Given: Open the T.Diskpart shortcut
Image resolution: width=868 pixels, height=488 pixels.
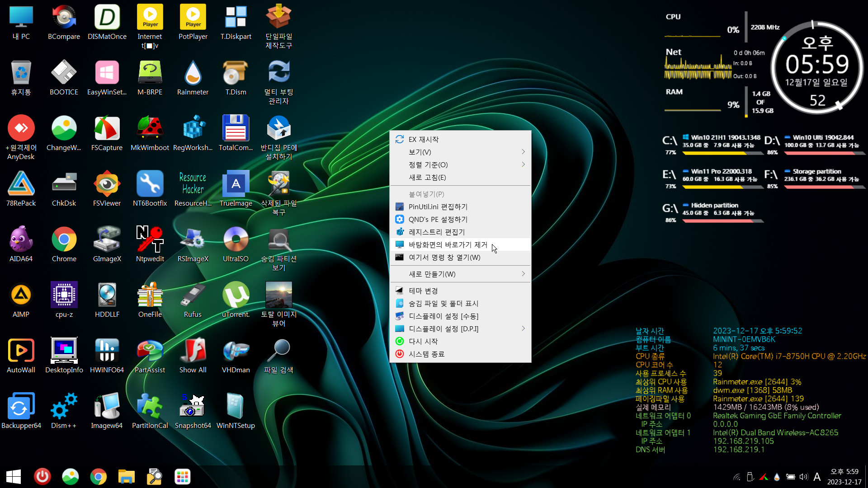Looking at the screenshot, I should [236, 23].
